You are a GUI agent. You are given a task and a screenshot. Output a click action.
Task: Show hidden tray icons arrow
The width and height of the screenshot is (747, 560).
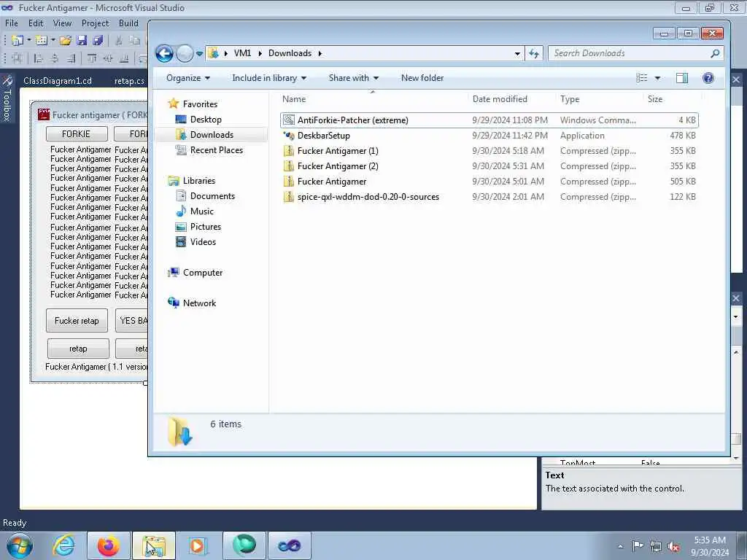620,546
